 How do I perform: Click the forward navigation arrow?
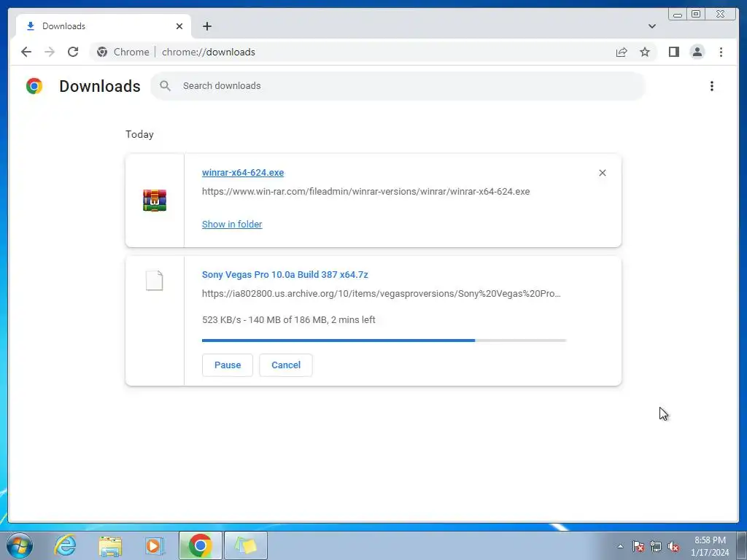50,52
